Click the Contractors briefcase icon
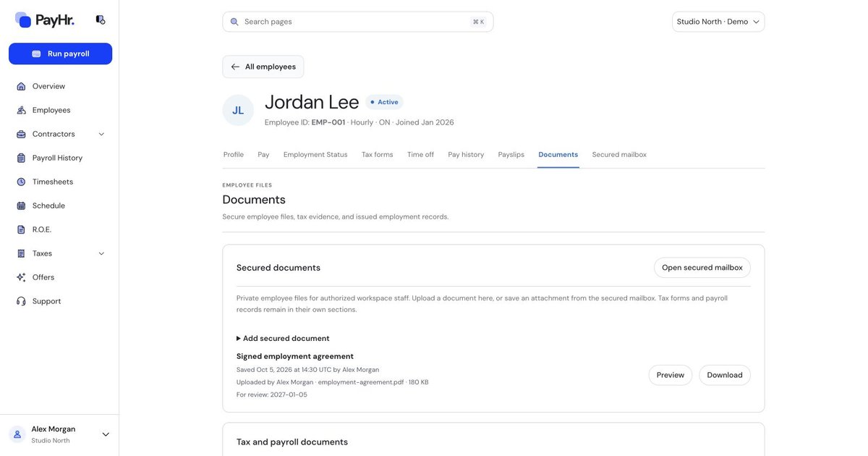868x456 pixels. tap(21, 134)
